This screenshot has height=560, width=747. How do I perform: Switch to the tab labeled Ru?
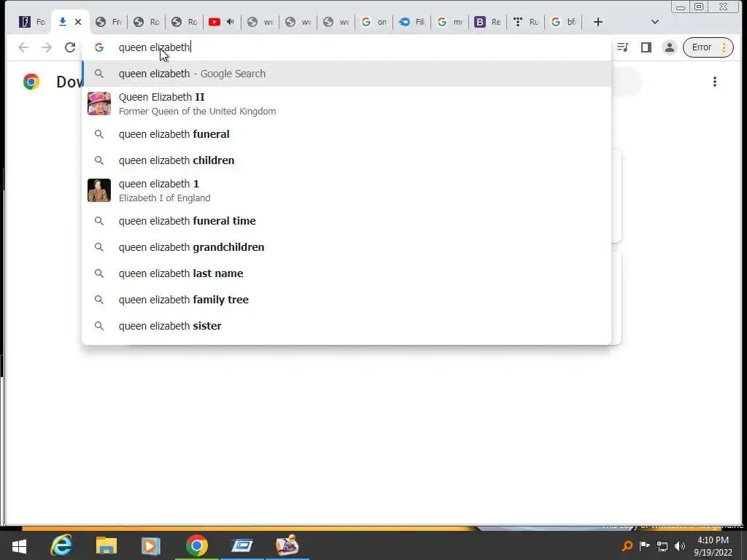point(526,22)
